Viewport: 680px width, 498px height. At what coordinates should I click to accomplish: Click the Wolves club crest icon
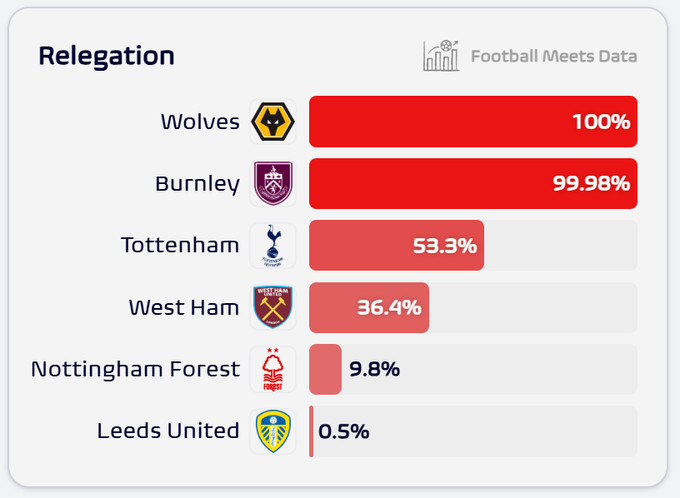click(273, 122)
